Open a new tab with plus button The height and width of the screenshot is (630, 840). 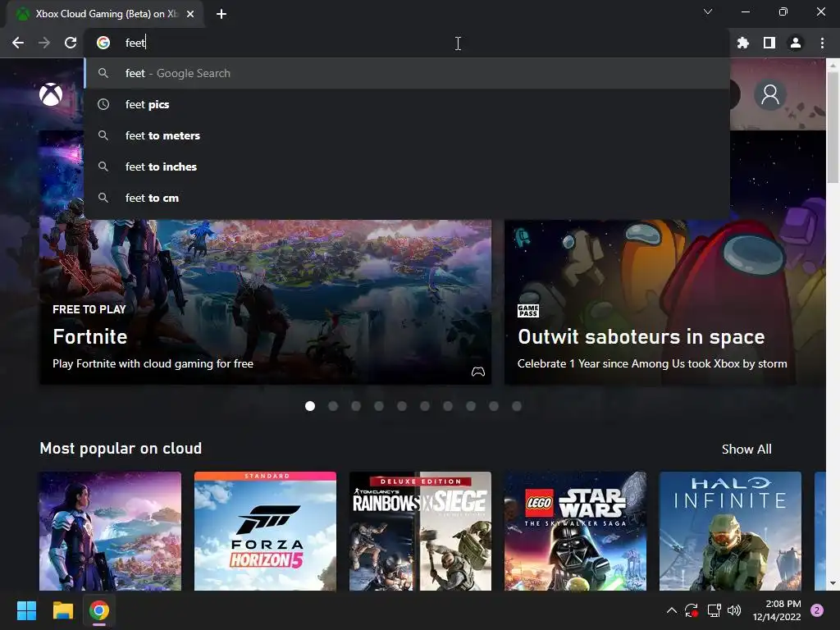pyautogui.click(x=221, y=14)
